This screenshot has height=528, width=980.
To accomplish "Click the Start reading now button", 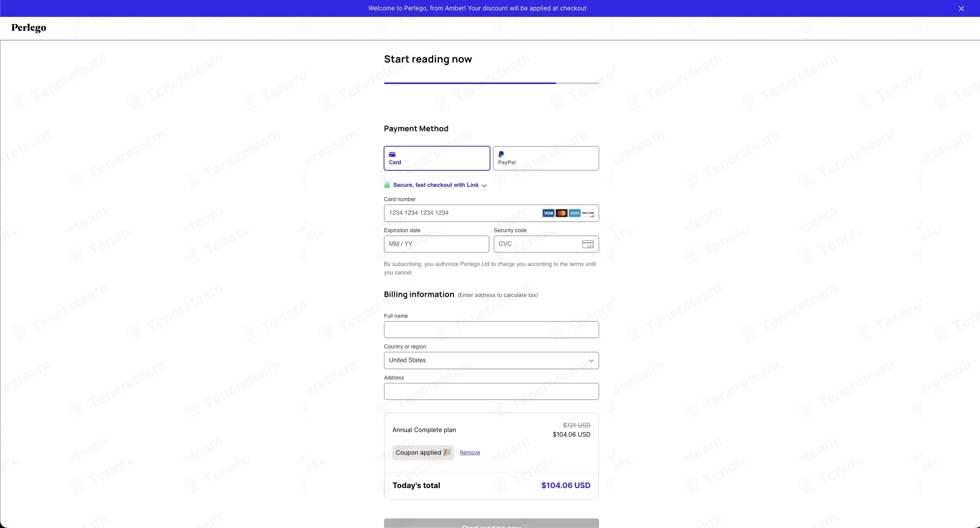I will [492, 523].
